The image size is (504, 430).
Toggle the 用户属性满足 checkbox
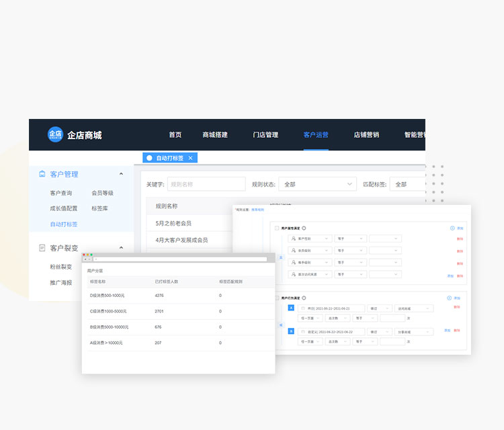coord(277,228)
